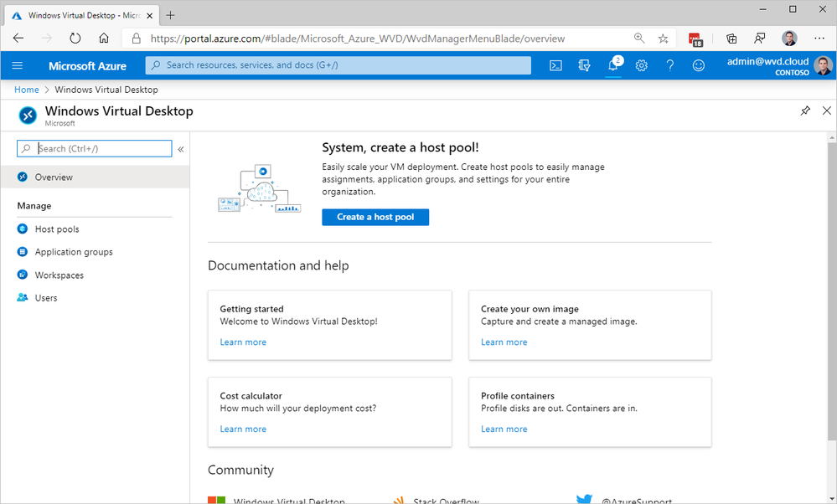
Task: Click the Home breadcrumb link
Action: coord(27,90)
